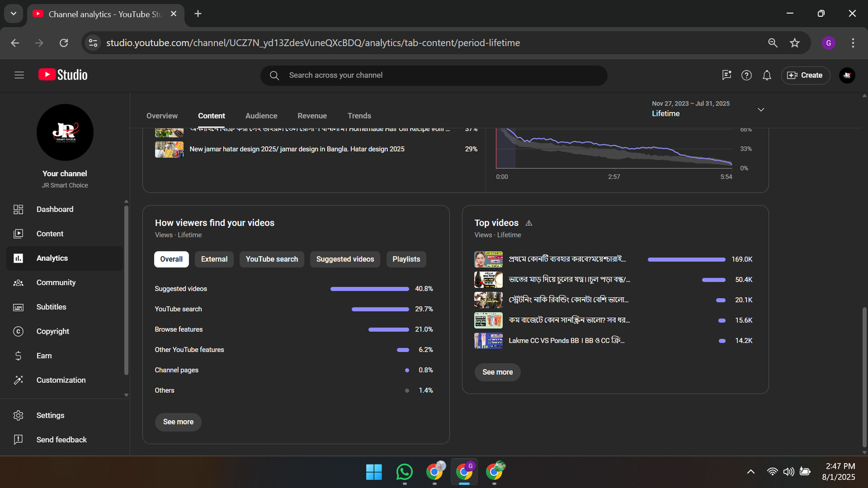This screenshot has height=488, width=868.
Task: Click the feedback note icon in header
Action: (x=726, y=75)
